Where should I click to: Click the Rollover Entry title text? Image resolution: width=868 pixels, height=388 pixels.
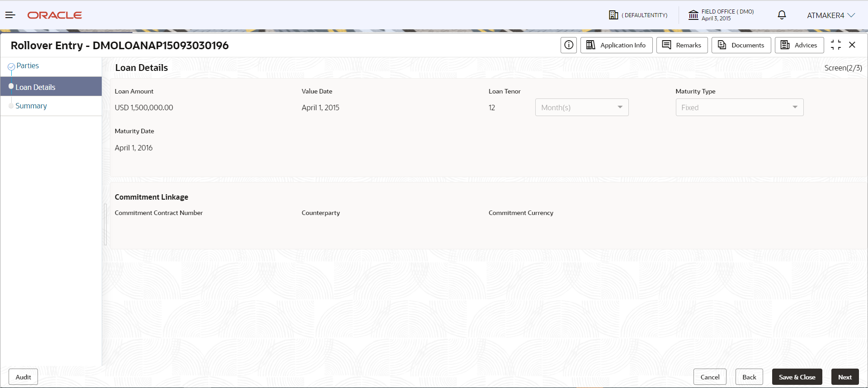pos(120,45)
